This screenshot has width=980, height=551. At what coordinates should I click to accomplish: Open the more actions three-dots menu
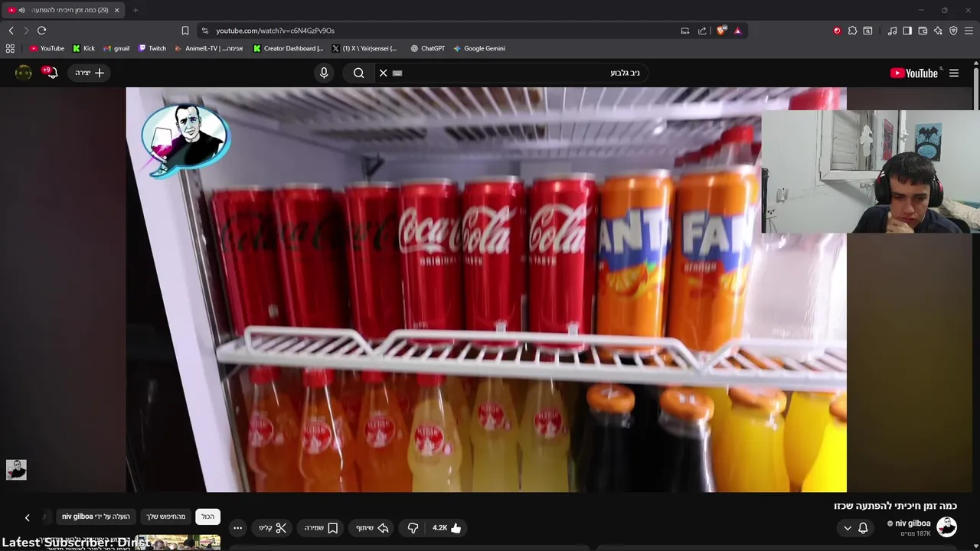click(237, 528)
